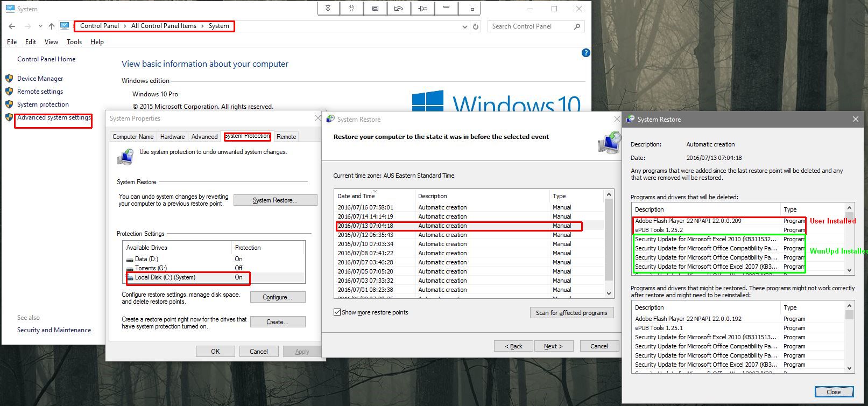Go back with the left arrow in System window
Viewport: 868px width, 406px height.
coord(12,26)
